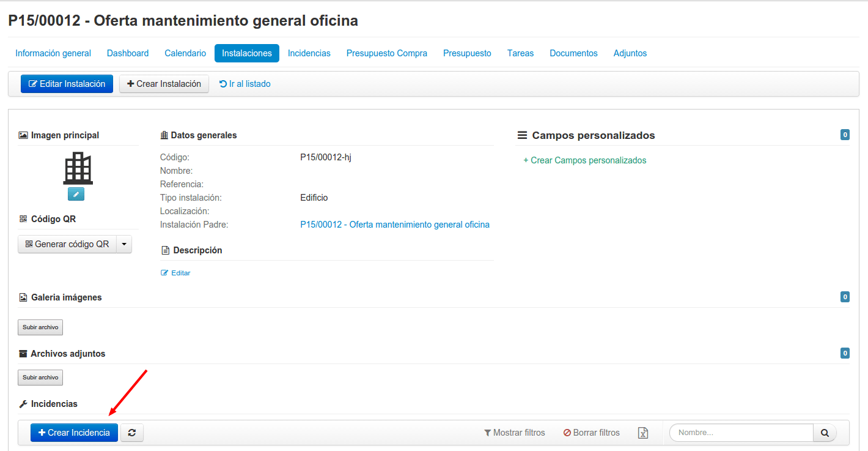Open the Presupuesto Compra tab
Viewport: 868px width, 451px height.
[387, 53]
